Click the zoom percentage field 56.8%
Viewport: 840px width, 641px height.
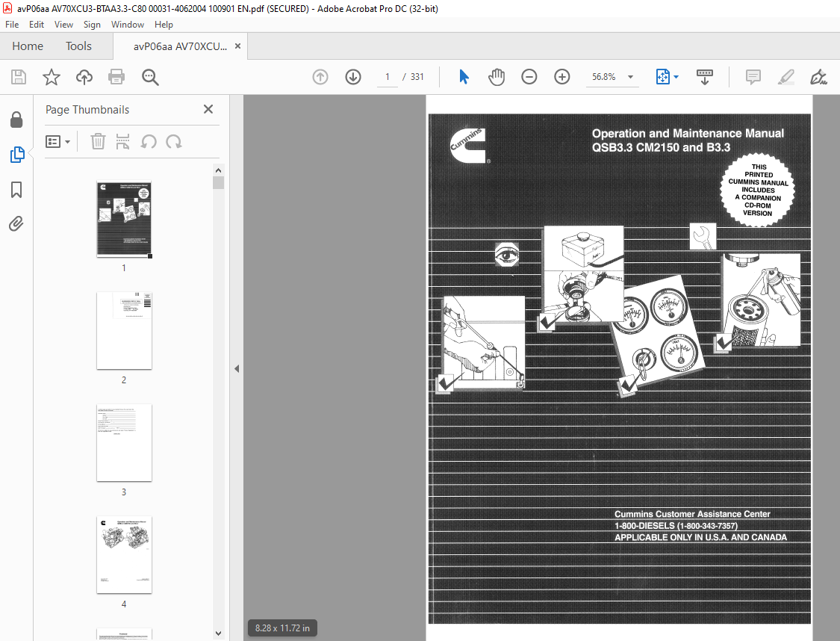point(604,77)
